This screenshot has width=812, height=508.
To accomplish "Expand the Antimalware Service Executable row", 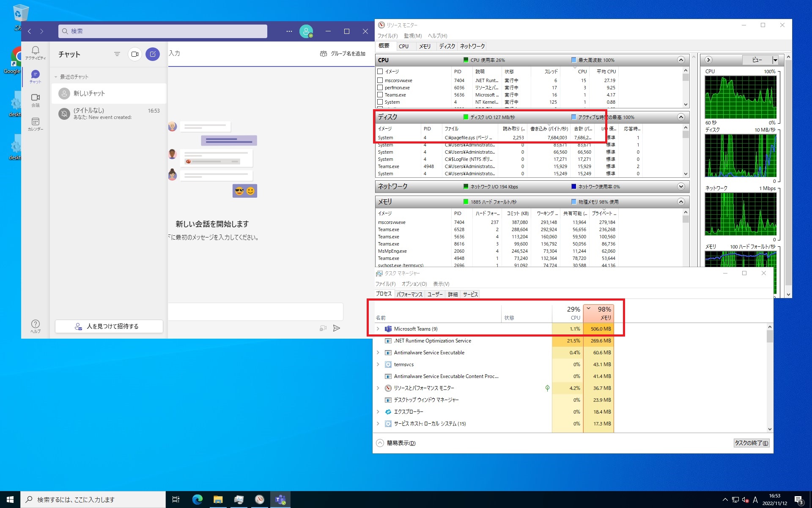I will 378,353.
